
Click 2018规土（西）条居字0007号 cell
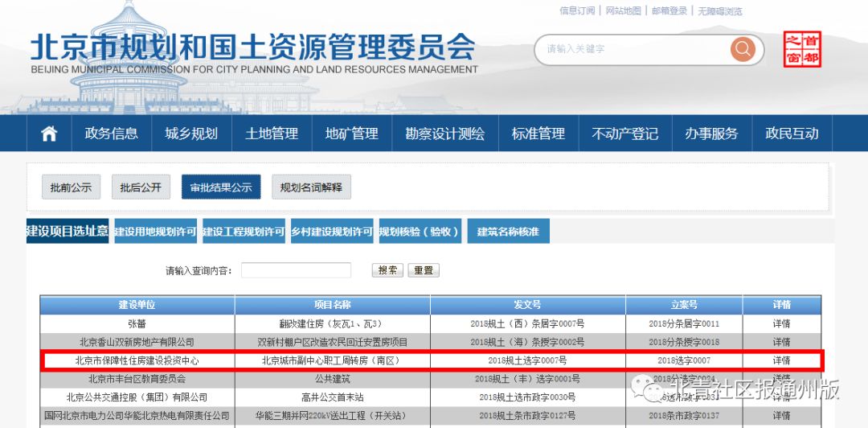coord(527,323)
